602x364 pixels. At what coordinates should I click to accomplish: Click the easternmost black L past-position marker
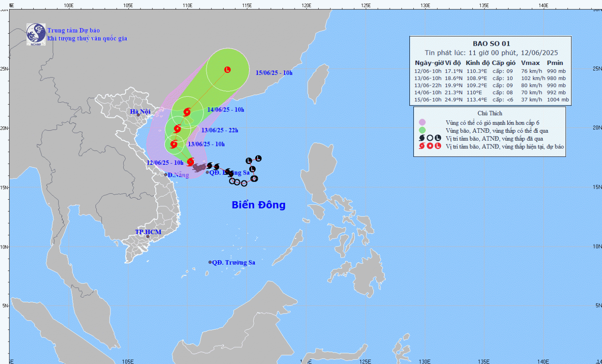[258, 158]
